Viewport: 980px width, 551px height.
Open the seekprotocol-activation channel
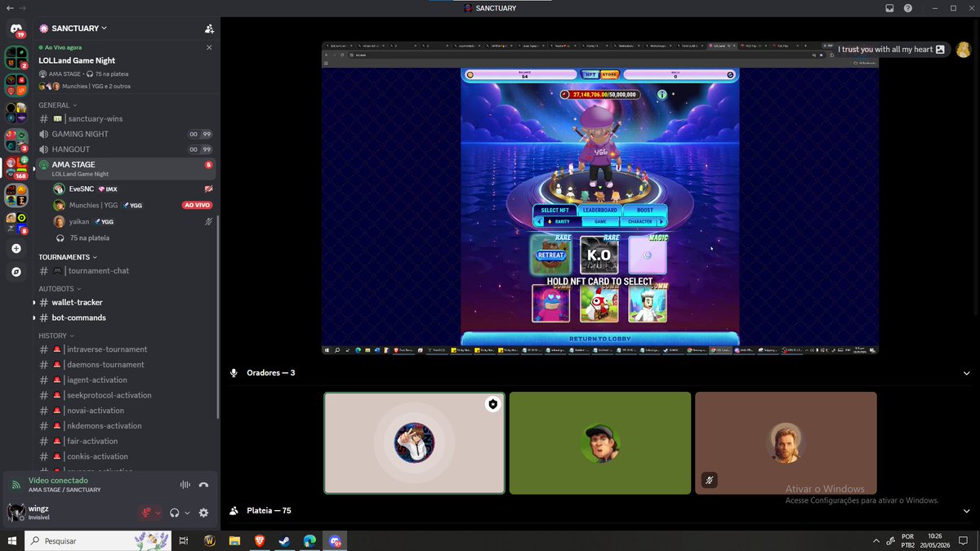pyautogui.click(x=126, y=395)
